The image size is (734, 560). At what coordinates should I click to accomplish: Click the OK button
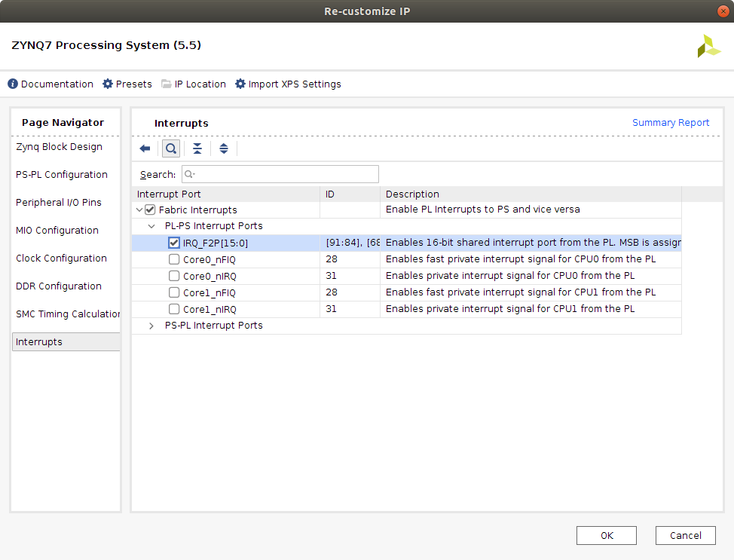607,536
